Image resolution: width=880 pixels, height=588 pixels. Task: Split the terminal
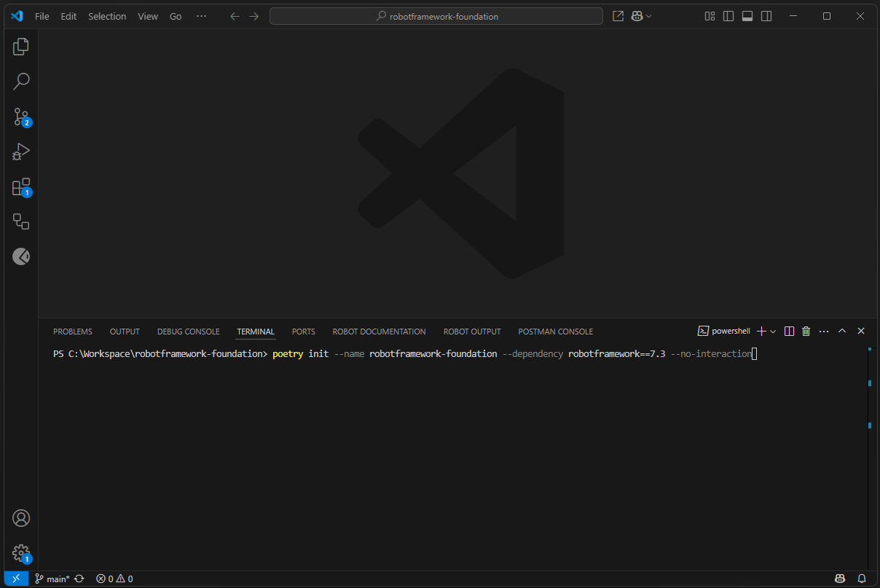pyautogui.click(x=789, y=331)
